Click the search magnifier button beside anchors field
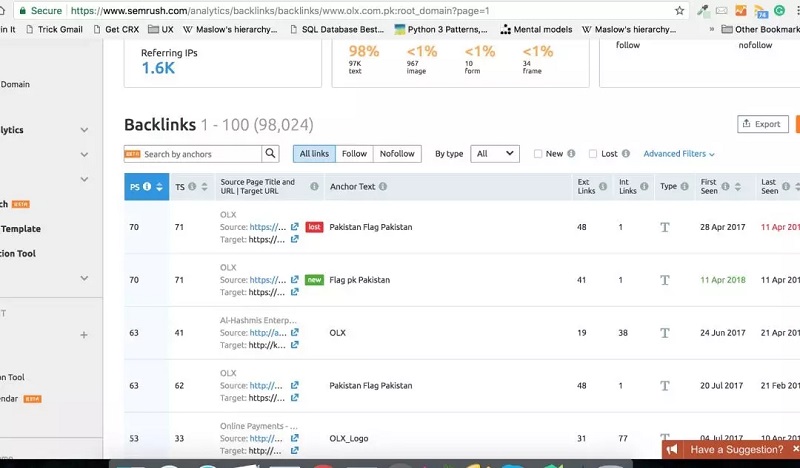 point(270,154)
